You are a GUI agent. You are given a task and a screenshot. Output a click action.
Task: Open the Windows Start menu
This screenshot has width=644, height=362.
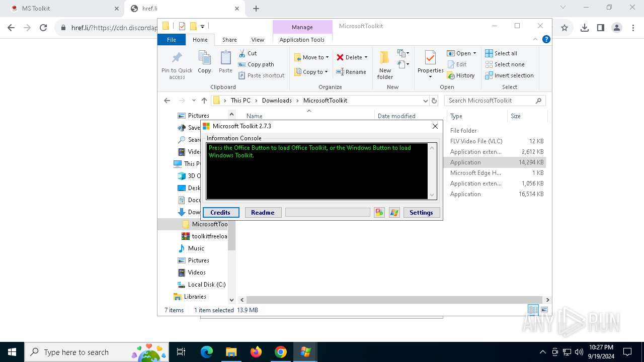[x=12, y=352]
